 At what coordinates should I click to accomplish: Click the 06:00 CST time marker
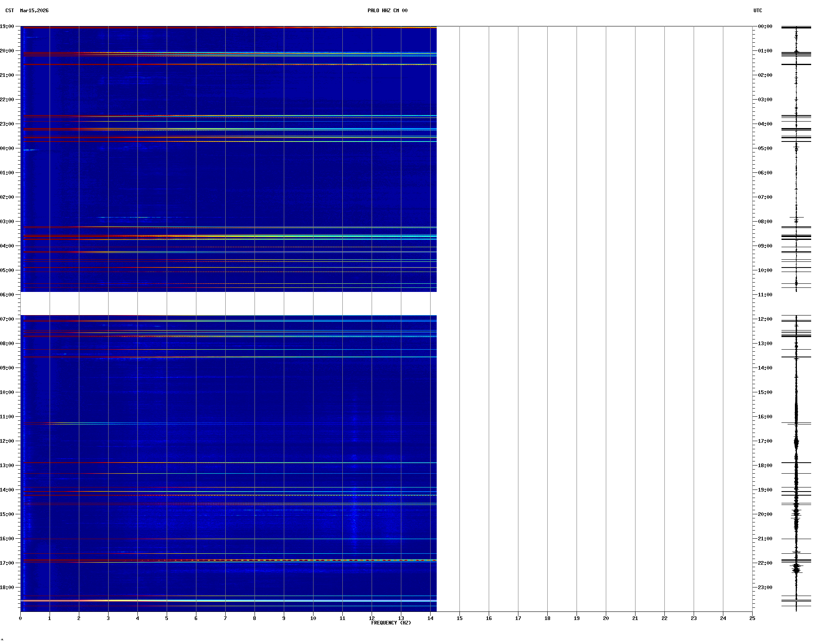[7, 295]
